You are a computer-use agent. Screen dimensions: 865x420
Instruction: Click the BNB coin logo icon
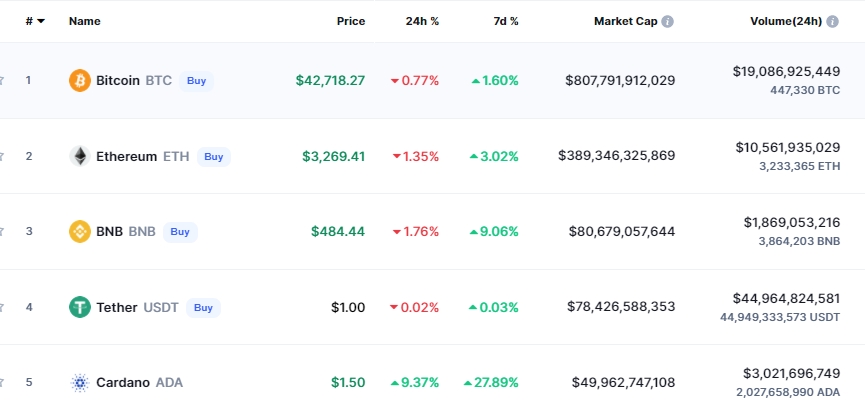click(x=79, y=231)
